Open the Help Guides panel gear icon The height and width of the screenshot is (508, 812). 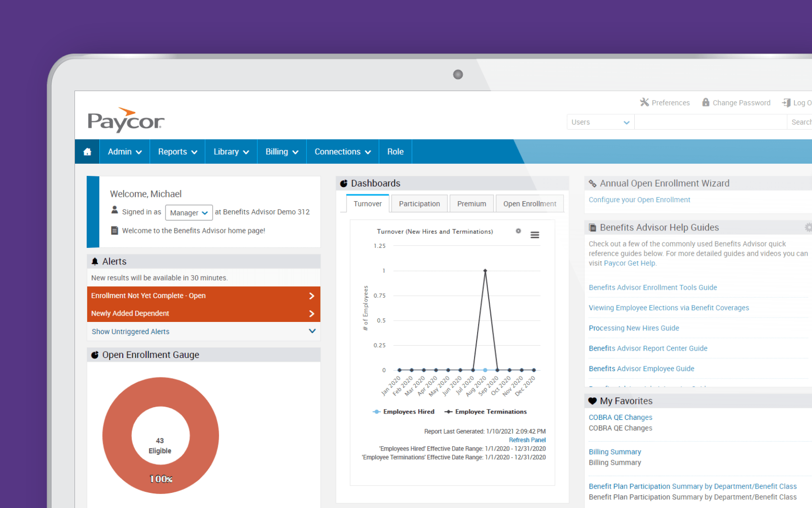coord(808,227)
